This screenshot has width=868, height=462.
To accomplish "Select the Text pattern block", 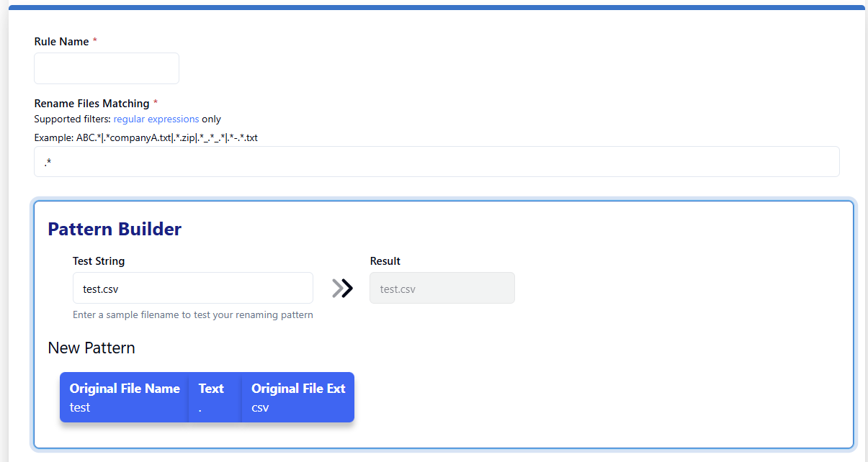I will pyautogui.click(x=213, y=397).
